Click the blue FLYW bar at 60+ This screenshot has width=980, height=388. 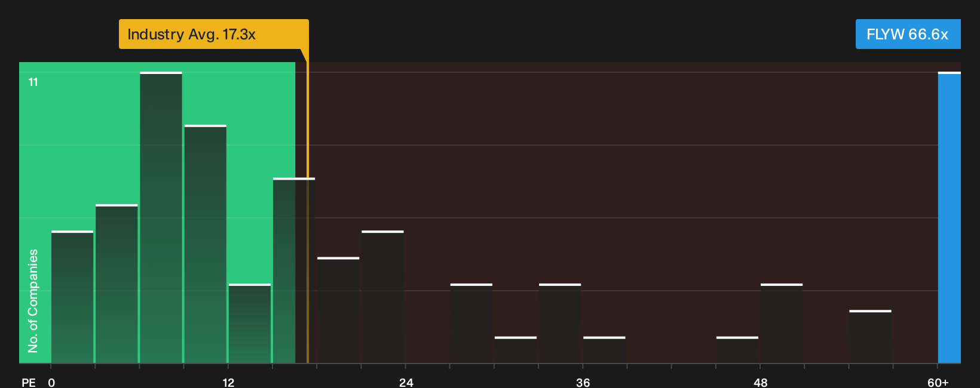point(950,217)
